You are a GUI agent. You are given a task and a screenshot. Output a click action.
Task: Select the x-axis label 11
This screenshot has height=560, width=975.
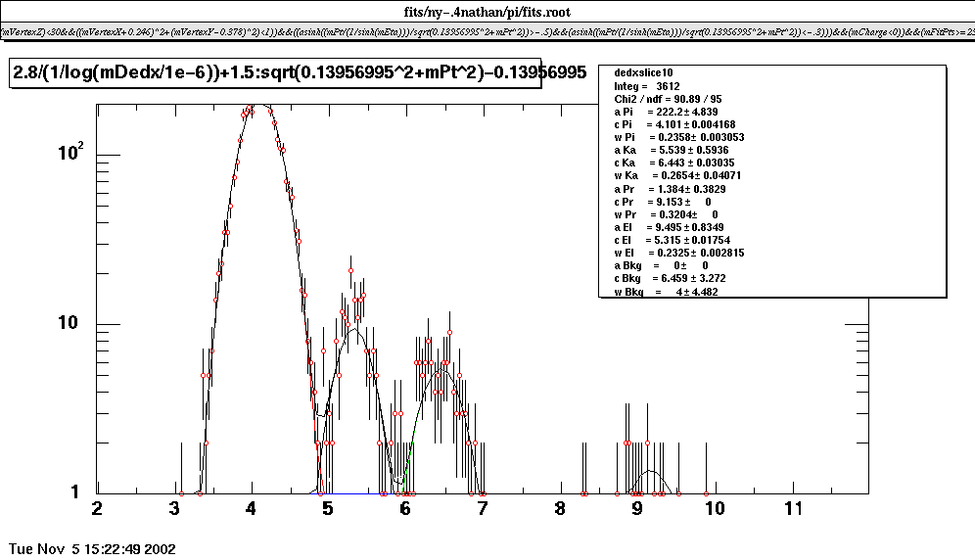tap(793, 509)
